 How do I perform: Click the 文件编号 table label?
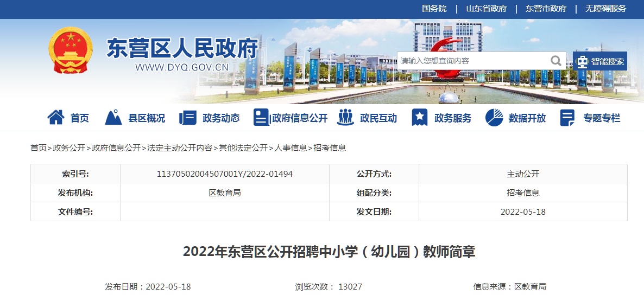tap(75, 212)
